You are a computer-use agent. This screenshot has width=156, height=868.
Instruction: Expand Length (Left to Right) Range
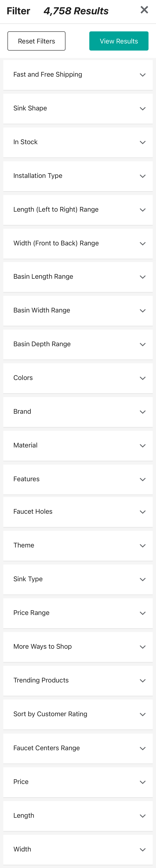click(78, 209)
